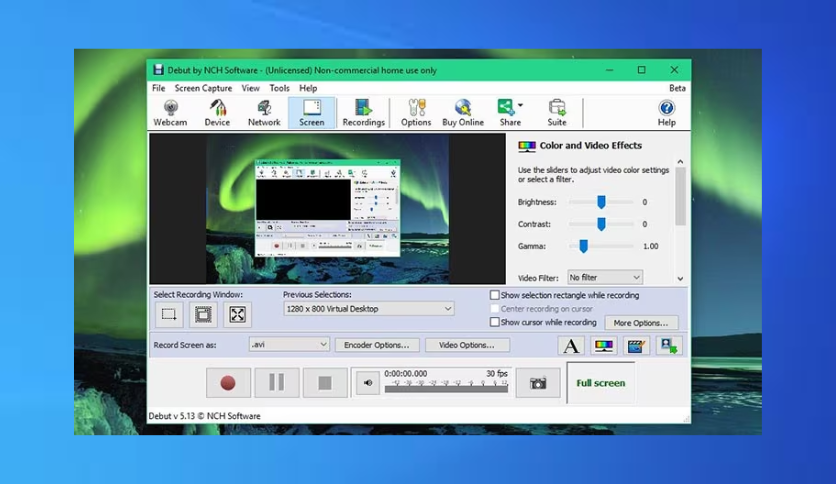Open the watermark clapperboard tool

point(636,346)
